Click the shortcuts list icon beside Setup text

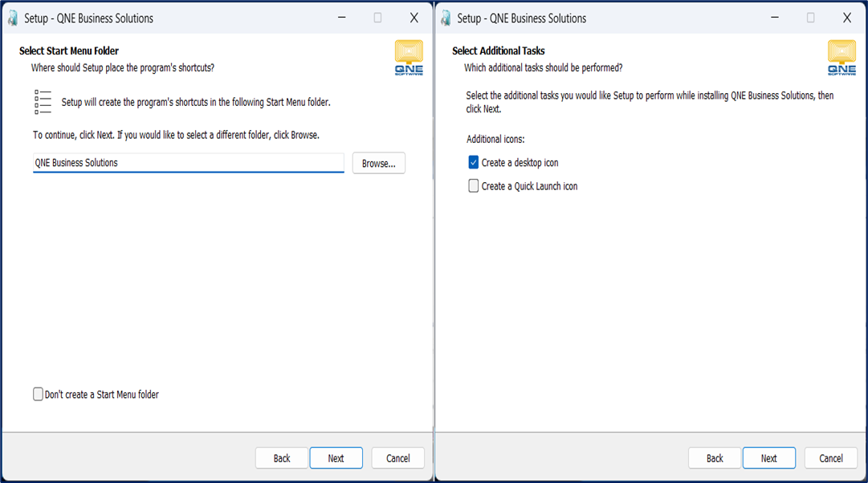point(43,103)
